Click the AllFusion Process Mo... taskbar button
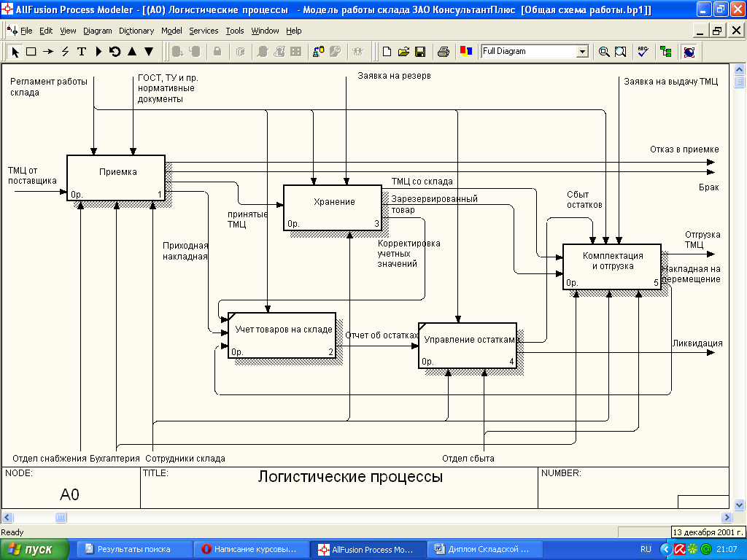 [x=368, y=549]
